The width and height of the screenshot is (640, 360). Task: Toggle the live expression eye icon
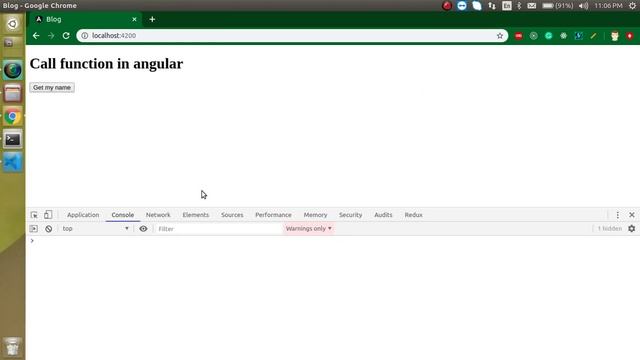point(143,229)
